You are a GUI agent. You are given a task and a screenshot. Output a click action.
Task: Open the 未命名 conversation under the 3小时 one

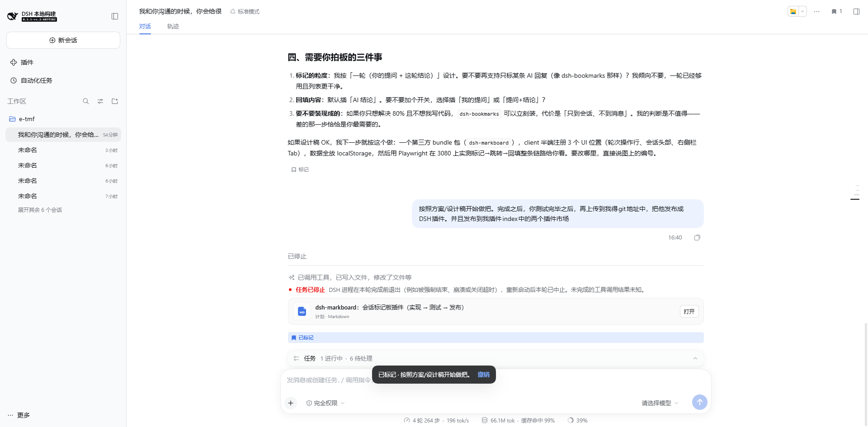pos(63,165)
